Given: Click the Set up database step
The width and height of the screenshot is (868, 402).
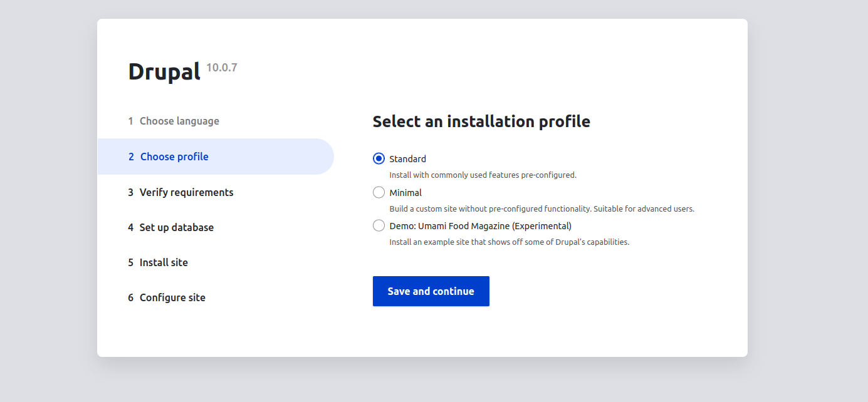Looking at the screenshot, I should pos(176,227).
